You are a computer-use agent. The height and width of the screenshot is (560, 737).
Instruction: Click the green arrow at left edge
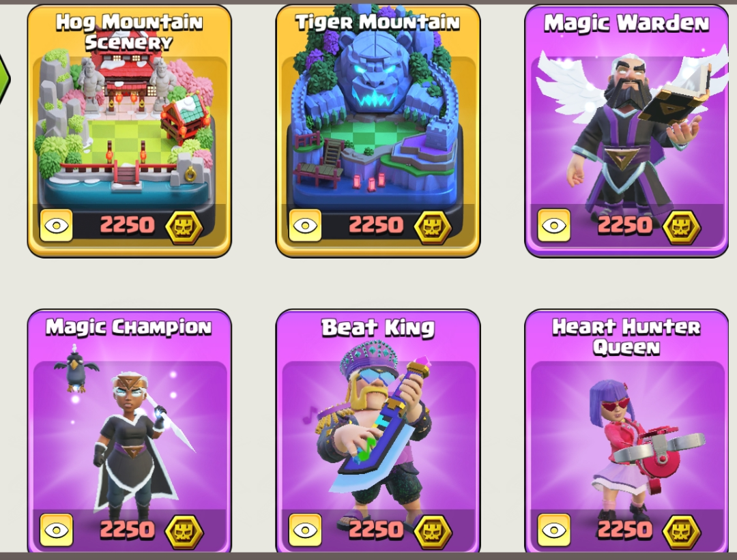pyautogui.click(x=4, y=79)
